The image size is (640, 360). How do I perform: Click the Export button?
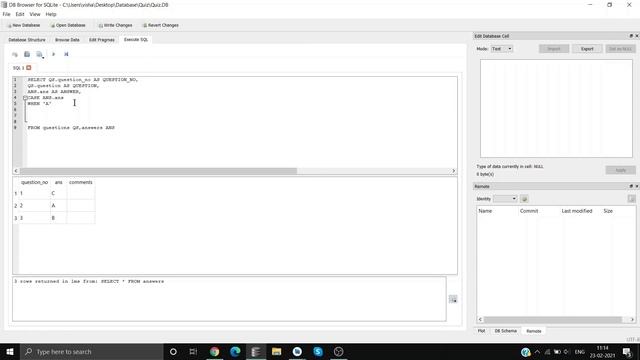click(587, 49)
